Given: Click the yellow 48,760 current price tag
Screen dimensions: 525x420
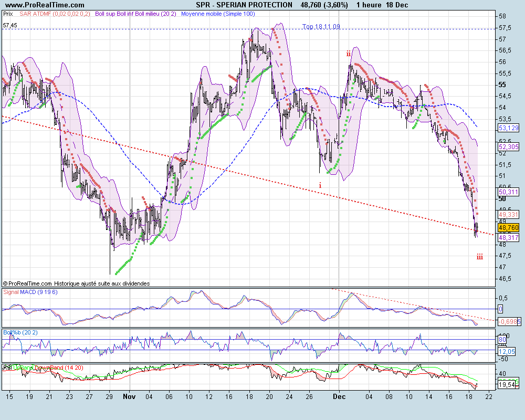Looking at the screenshot, I should [x=508, y=228].
